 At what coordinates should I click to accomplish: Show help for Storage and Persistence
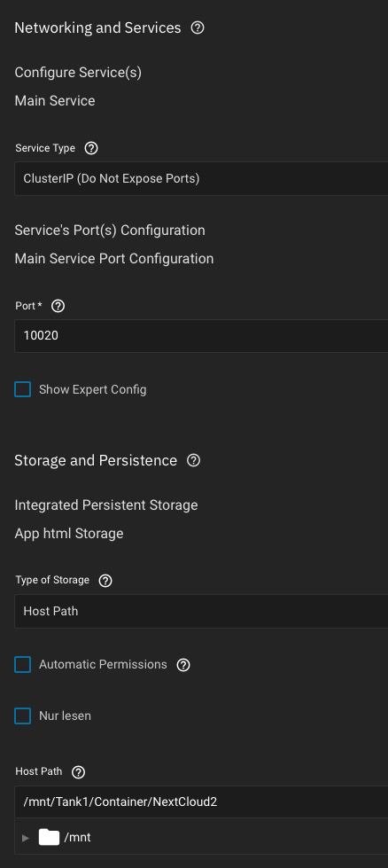click(x=193, y=460)
